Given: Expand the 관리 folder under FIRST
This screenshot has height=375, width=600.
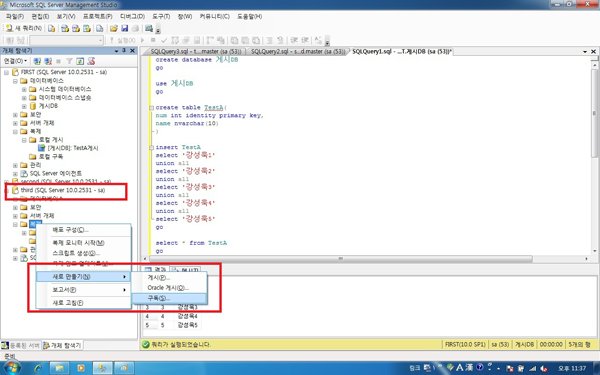Looking at the screenshot, I should [x=15, y=165].
